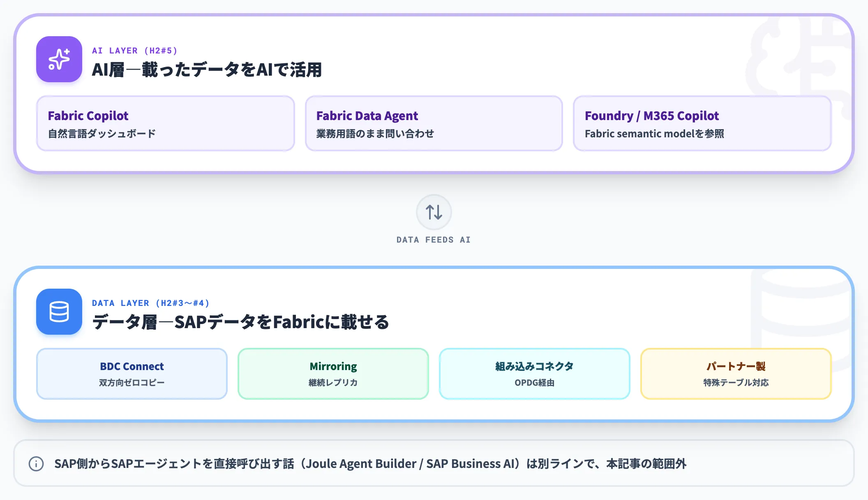This screenshot has width=868, height=500.
Task: Click the text 継続レプリカ
Action: (x=333, y=383)
